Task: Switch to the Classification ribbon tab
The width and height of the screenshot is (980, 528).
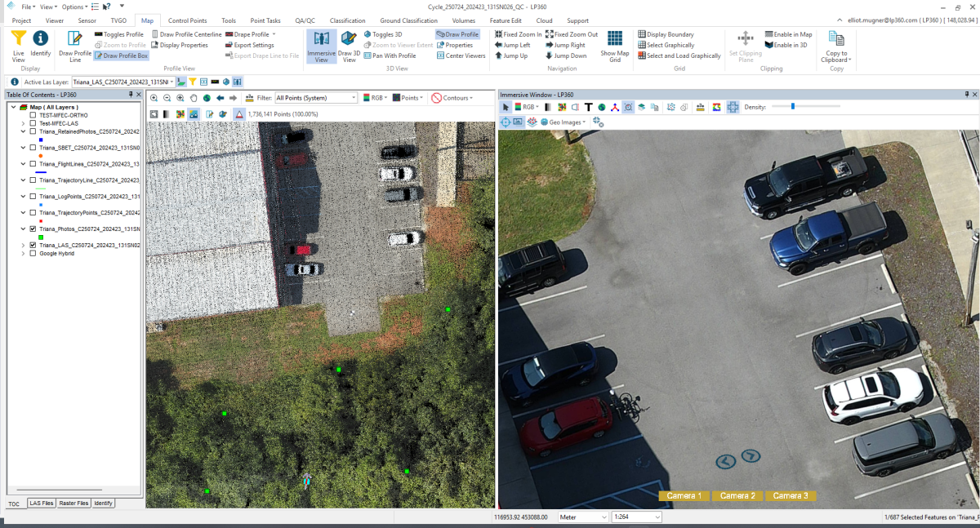Action: [347, 20]
